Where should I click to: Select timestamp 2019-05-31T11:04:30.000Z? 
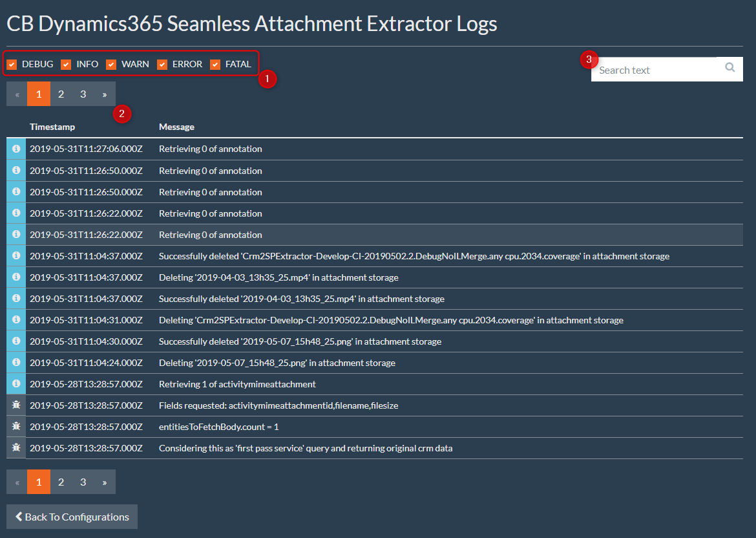coord(86,341)
